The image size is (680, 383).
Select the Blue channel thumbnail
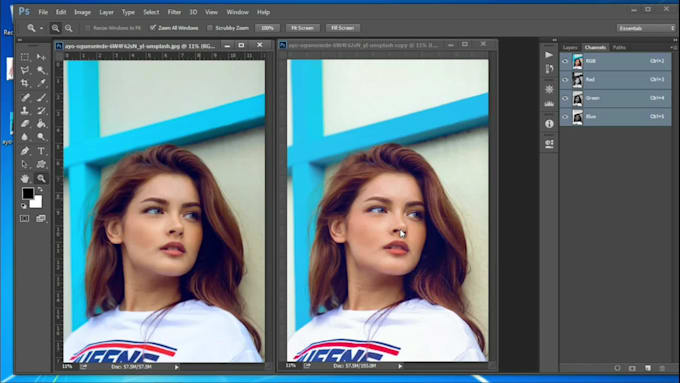click(578, 117)
